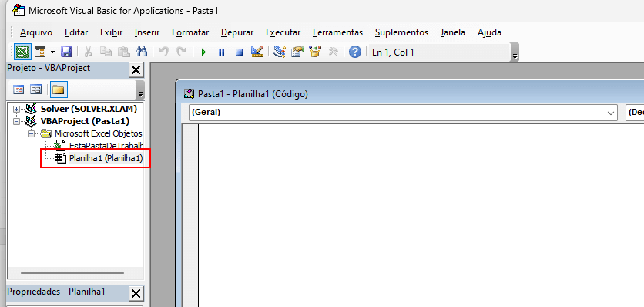Click the Break pause icon
644x307 pixels.
(221, 52)
